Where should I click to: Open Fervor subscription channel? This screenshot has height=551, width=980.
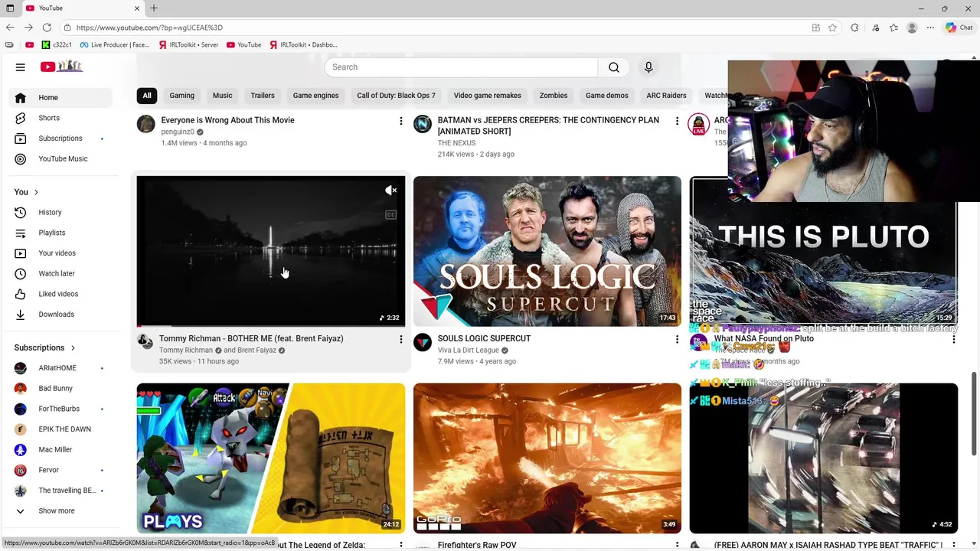60,470
